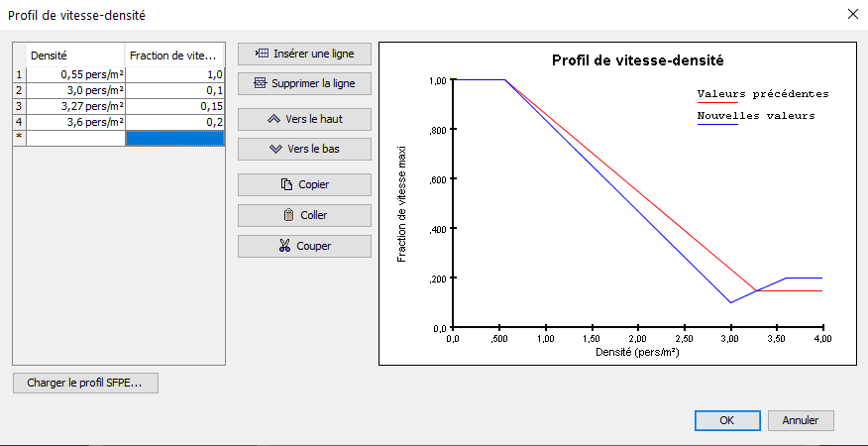868x446 pixels.
Task: Click the Insérer une ligne button
Action: coord(304,54)
